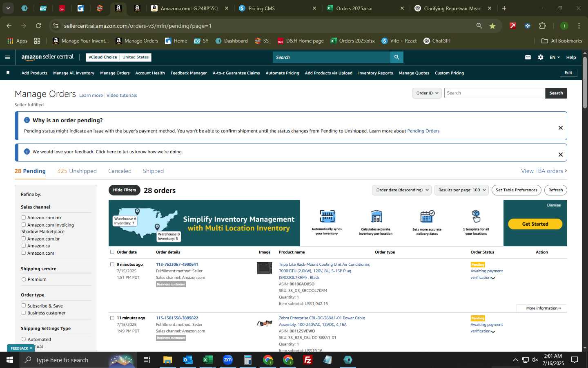Image resolution: width=588 pixels, height=368 pixels.
Task: Open Excel from the taskbar
Action: (x=207, y=360)
